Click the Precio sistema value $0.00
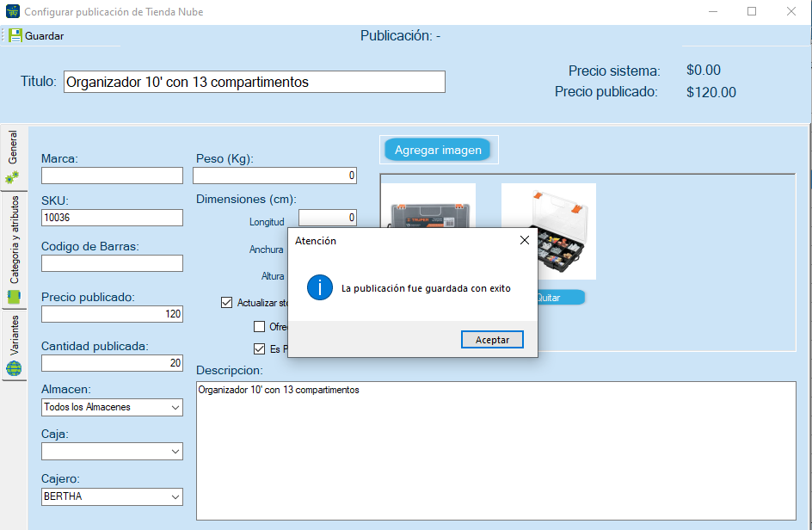The image size is (812, 530). [x=704, y=70]
